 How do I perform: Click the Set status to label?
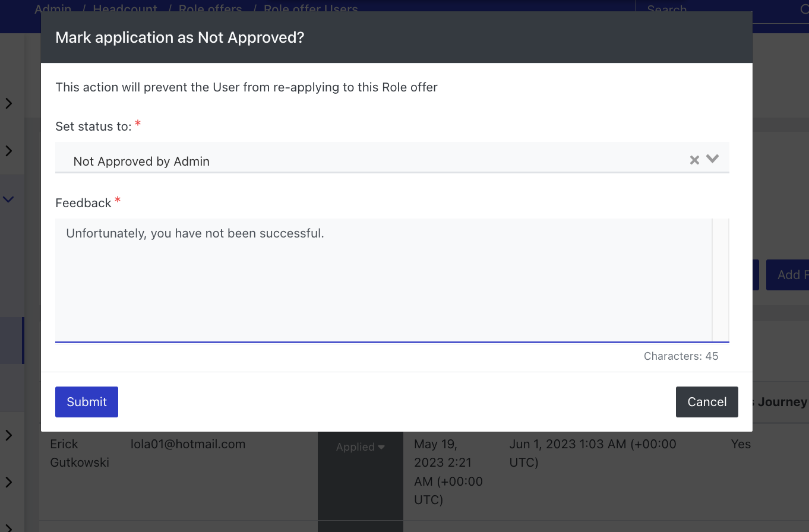93,126
